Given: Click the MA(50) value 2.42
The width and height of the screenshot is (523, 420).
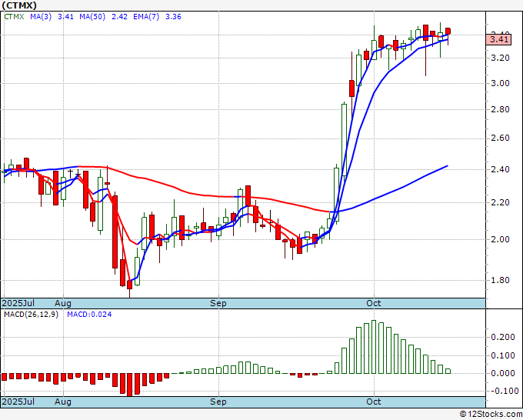Looking at the screenshot, I should 119,17.
